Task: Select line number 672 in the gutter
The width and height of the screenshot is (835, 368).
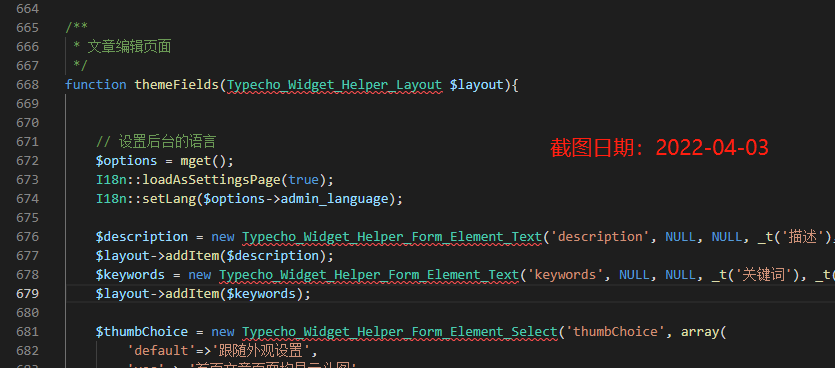Action: [x=27, y=161]
